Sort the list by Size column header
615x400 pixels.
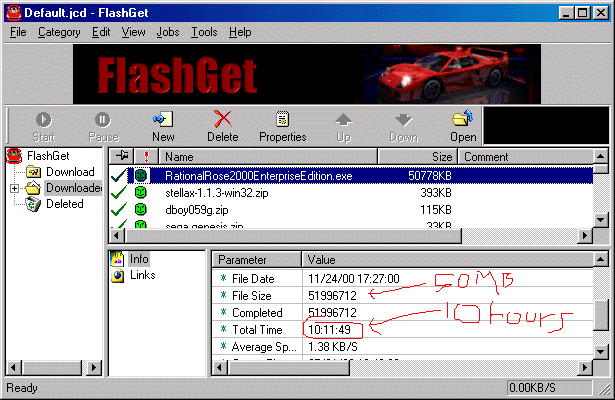click(418, 156)
